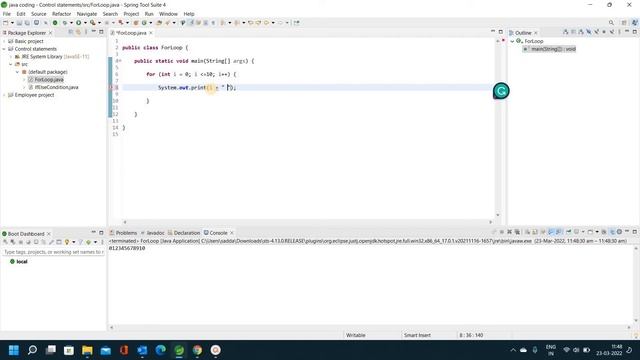Open the Run menu

149,14
